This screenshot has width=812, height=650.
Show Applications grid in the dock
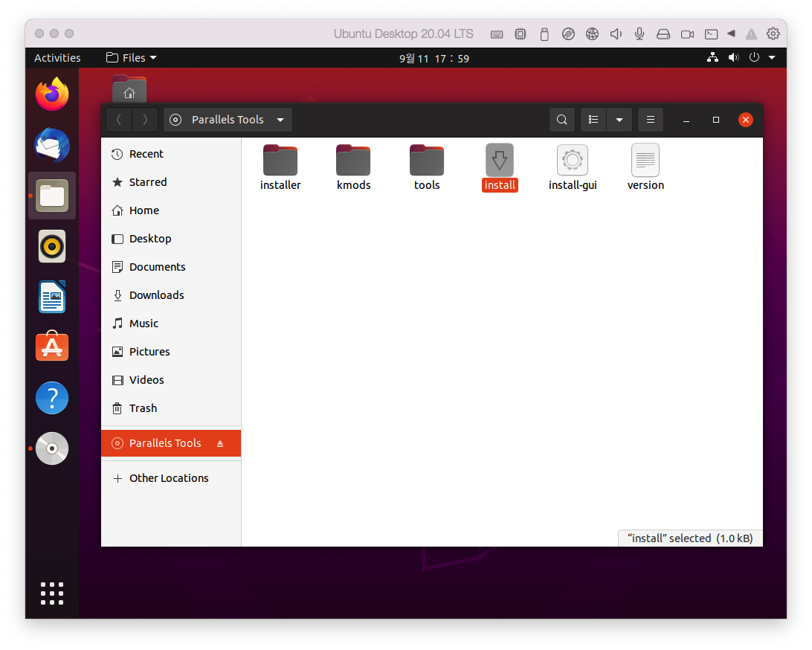[52, 593]
